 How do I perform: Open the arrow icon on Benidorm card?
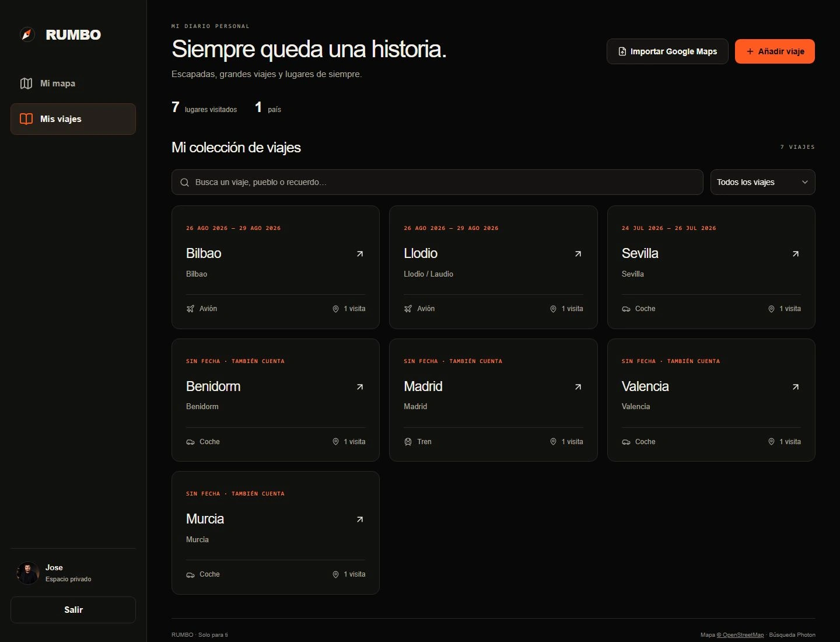(360, 387)
